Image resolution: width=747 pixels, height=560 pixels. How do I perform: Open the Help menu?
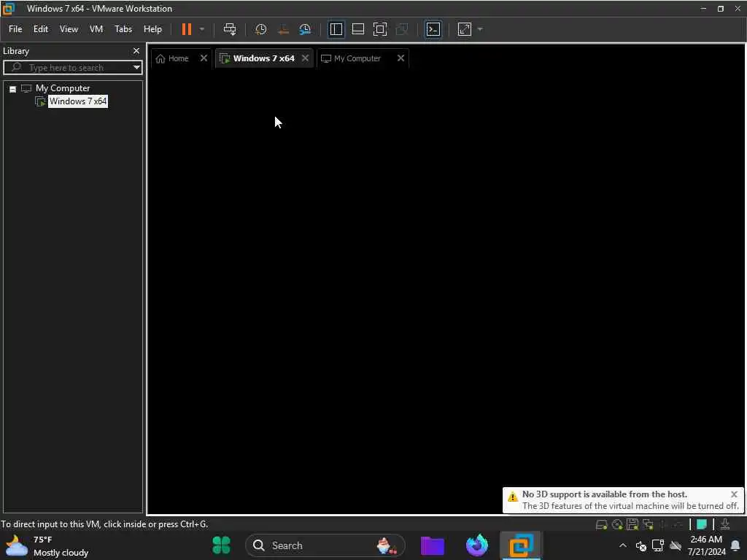152,29
